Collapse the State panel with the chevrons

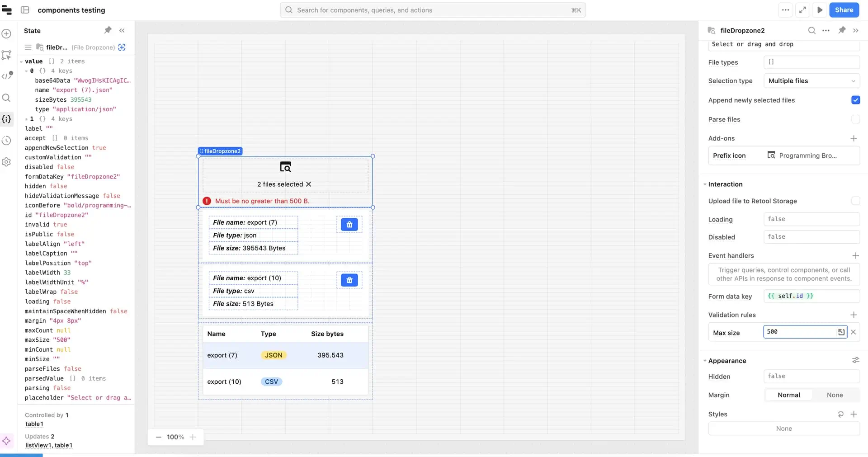coord(122,30)
